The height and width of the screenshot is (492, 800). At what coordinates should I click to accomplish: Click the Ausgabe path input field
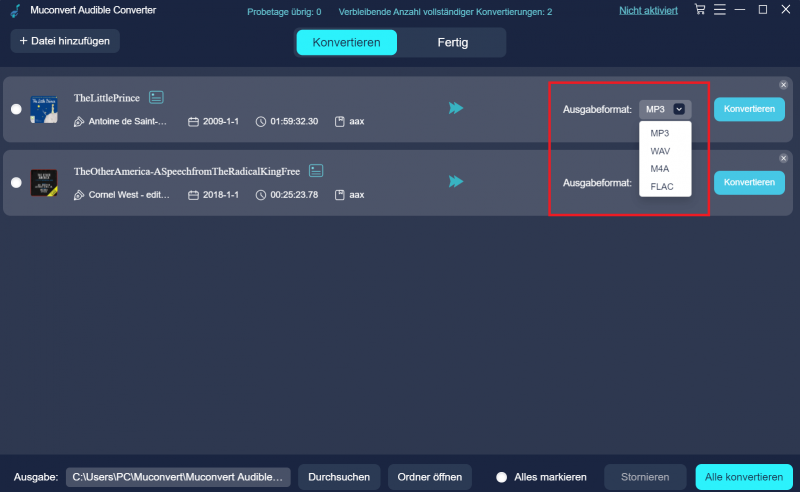[178, 477]
